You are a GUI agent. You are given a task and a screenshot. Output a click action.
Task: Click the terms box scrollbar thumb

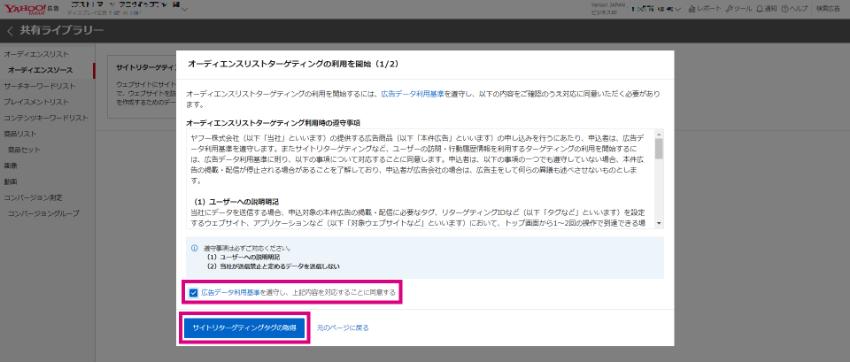coord(659,148)
